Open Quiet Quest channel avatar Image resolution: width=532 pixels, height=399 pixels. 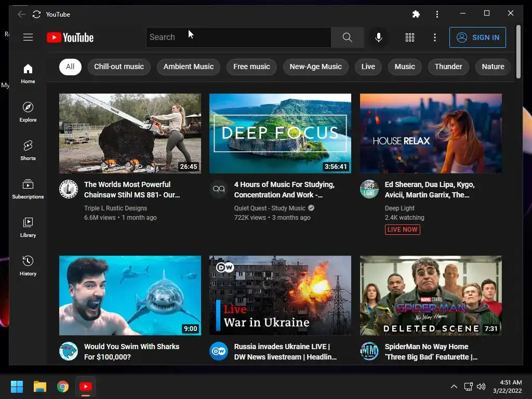point(219,189)
